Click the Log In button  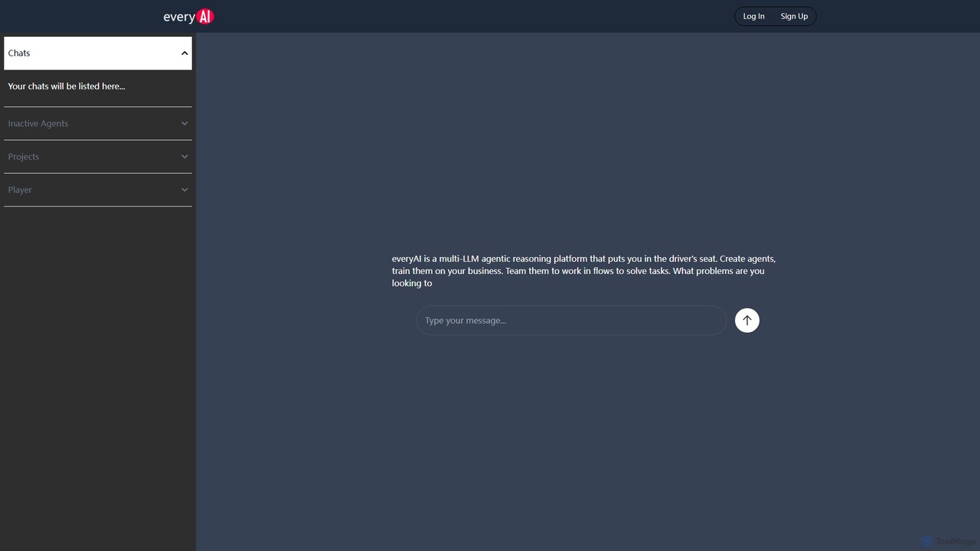753,16
